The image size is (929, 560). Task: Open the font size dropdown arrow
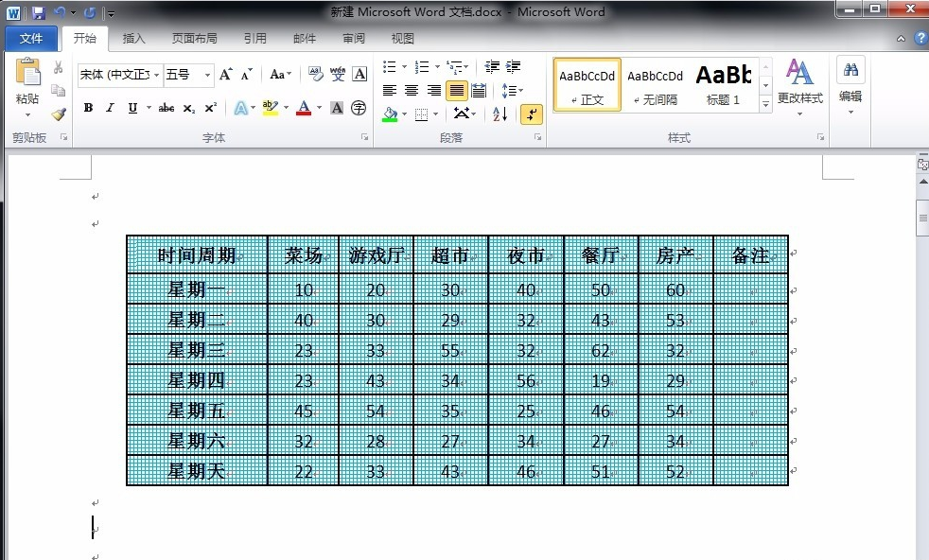coord(207,75)
